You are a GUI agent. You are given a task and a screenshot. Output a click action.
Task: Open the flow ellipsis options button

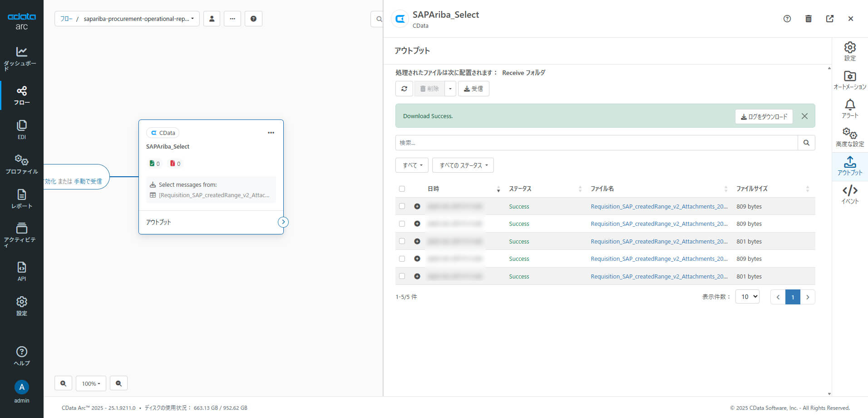(x=232, y=19)
